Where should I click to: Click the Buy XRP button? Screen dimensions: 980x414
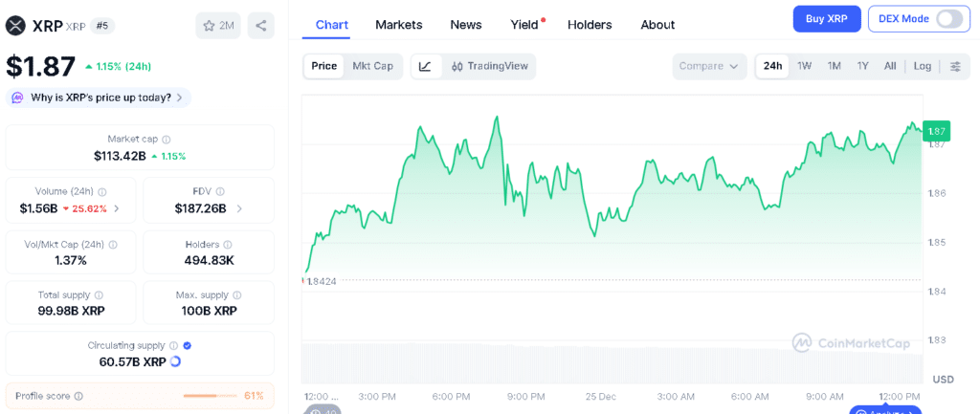click(827, 19)
